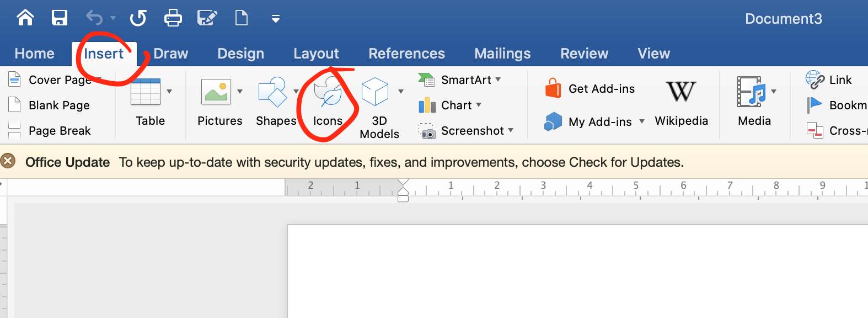Expand the Media dropdown arrow
Viewport: 868px width, 318px height.
click(x=774, y=92)
